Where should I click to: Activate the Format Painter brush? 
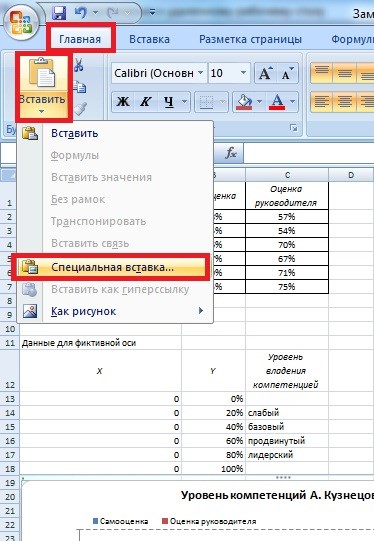pos(80,108)
